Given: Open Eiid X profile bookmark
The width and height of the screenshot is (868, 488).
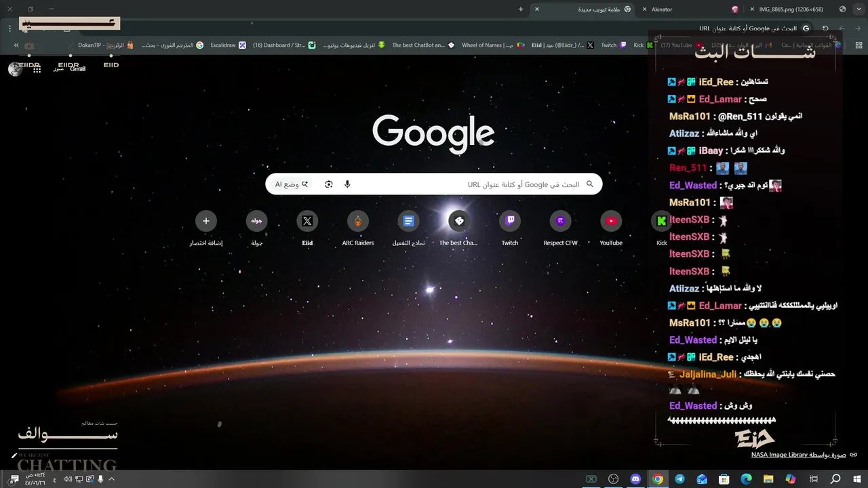Looking at the screenshot, I should [x=563, y=45].
